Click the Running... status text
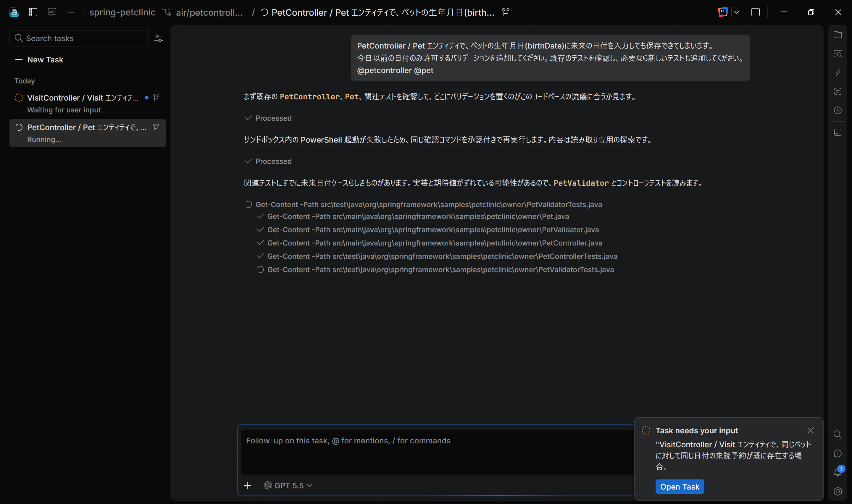This screenshot has width=852, height=504. [44, 139]
